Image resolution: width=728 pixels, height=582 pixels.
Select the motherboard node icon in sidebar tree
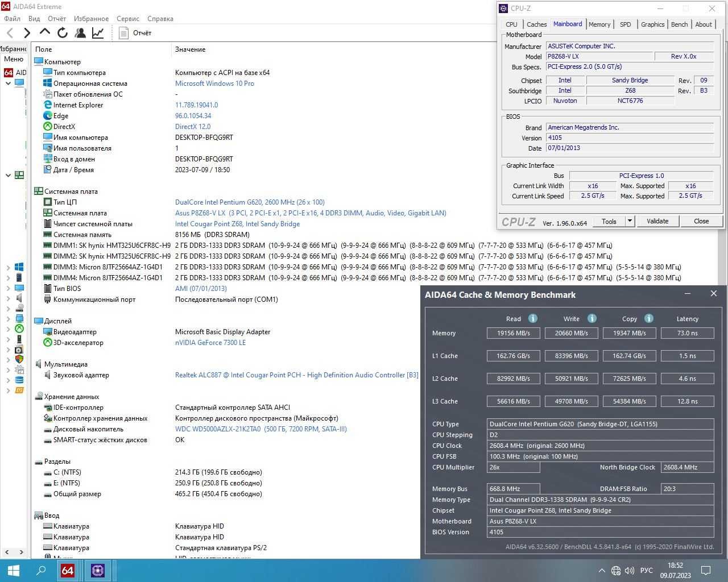pos(19,175)
